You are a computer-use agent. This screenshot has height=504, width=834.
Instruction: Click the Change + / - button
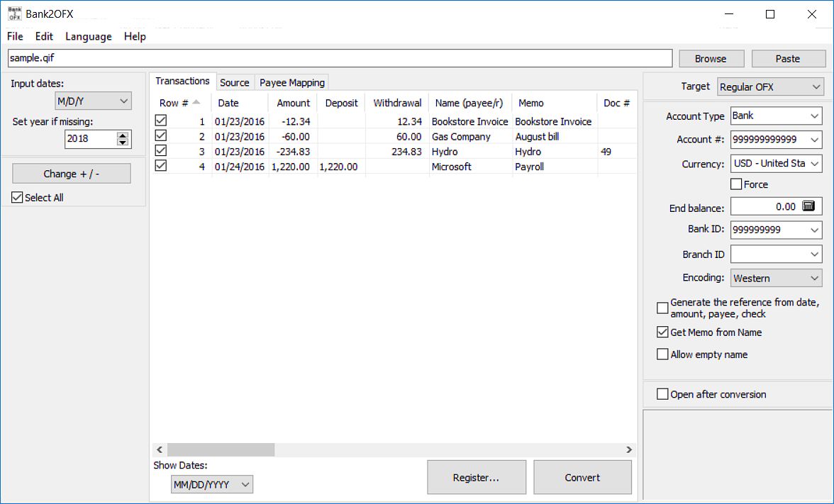point(71,174)
